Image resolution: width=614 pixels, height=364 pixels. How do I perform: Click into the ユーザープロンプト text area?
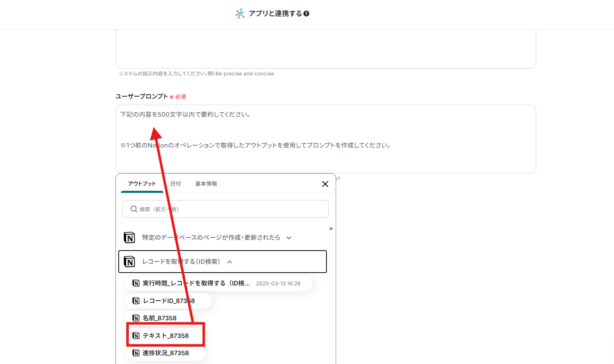[326, 139]
